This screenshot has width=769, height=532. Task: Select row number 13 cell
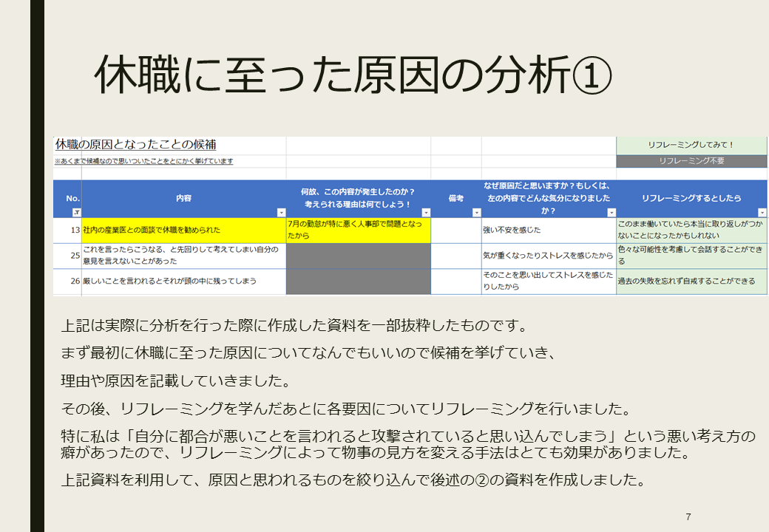click(67, 230)
